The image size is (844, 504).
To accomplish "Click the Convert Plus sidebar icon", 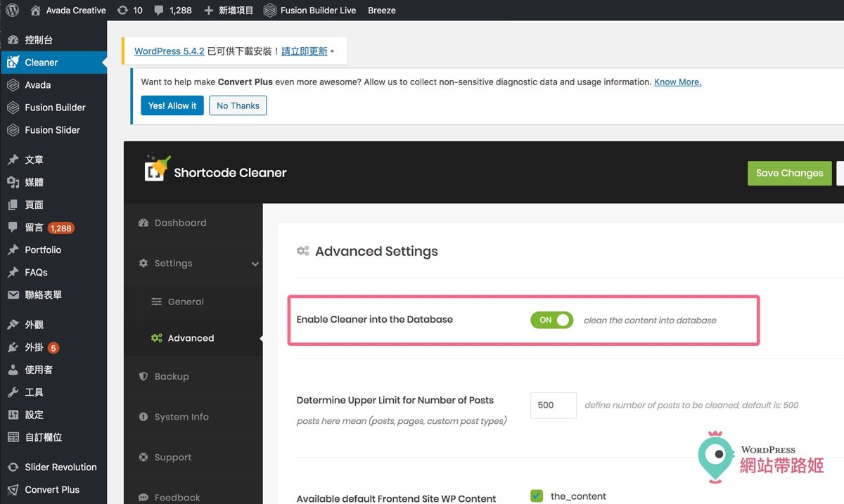I will [13, 490].
